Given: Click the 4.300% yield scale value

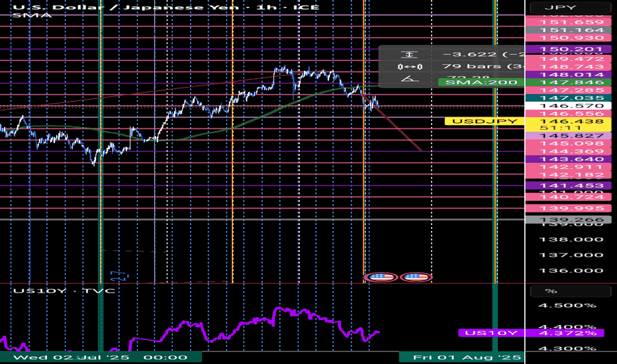Looking at the screenshot, I should [567, 349].
